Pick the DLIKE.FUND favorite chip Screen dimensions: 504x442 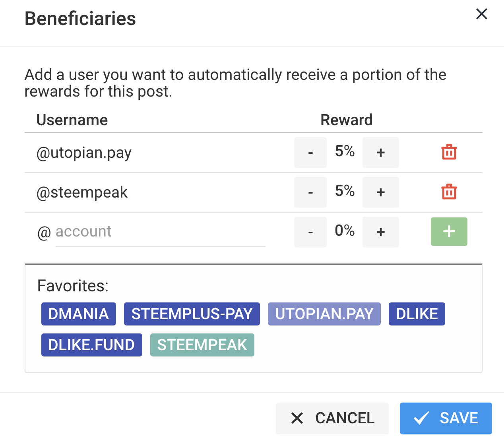92,345
